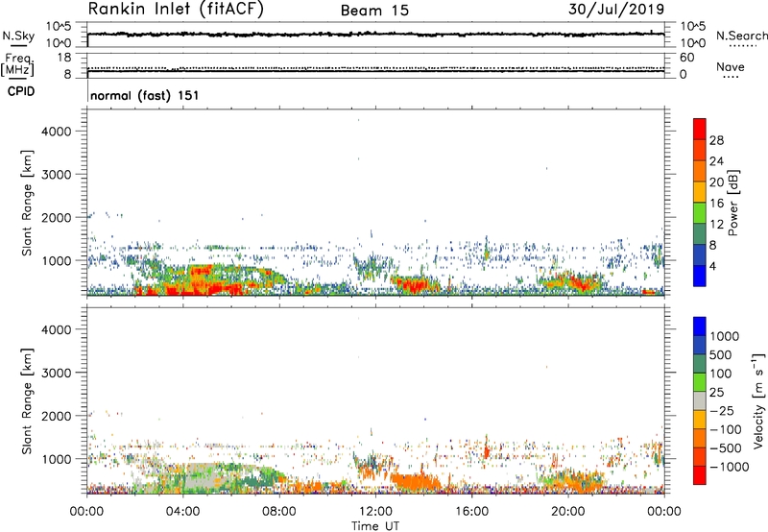Click the "60" Nave axis tick
The height and width of the screenshot is (532, 768).
click(x=686, y=58)
